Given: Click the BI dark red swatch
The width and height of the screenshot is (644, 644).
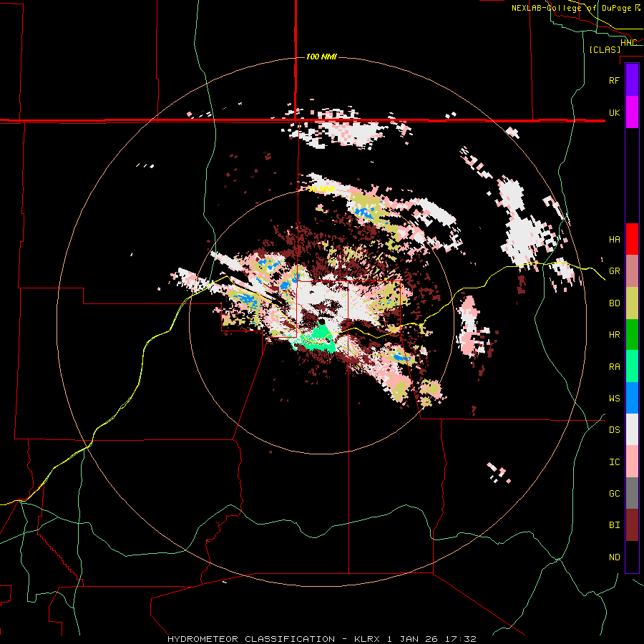Looking at the screenshot, I should click(632, 525).
